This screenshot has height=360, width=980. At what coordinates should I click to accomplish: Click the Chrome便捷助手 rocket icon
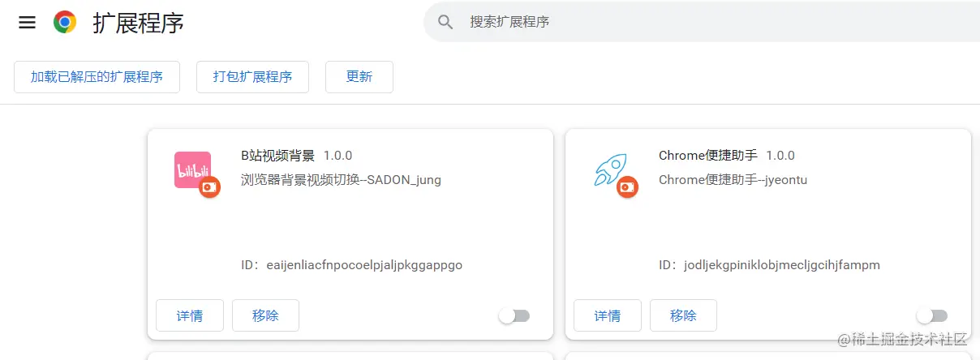pyautogui.click(x=610, y=170)
